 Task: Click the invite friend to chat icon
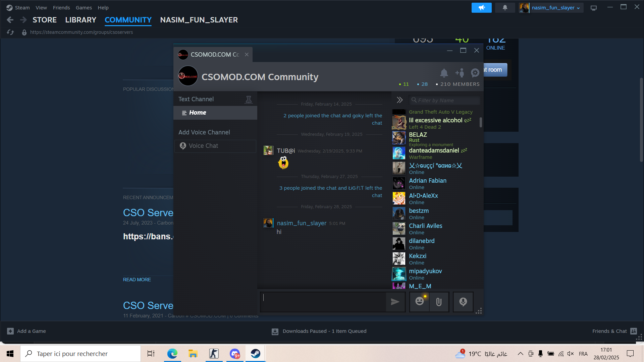pyautogui.click(x=460, y=73)
